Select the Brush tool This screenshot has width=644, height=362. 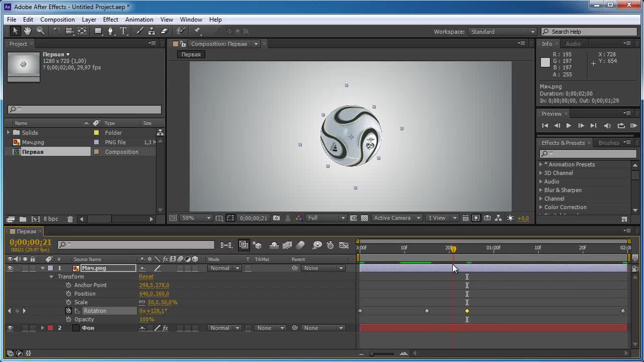point(140,31)
